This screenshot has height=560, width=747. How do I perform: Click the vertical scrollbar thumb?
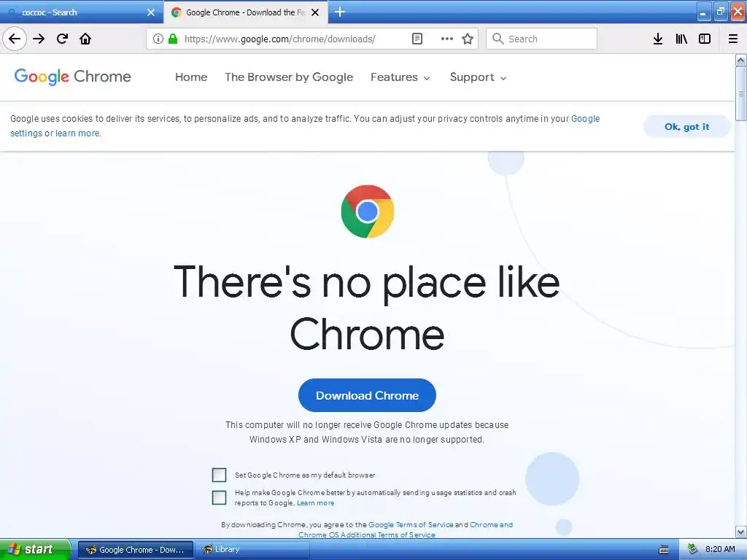tap(741, 93)
